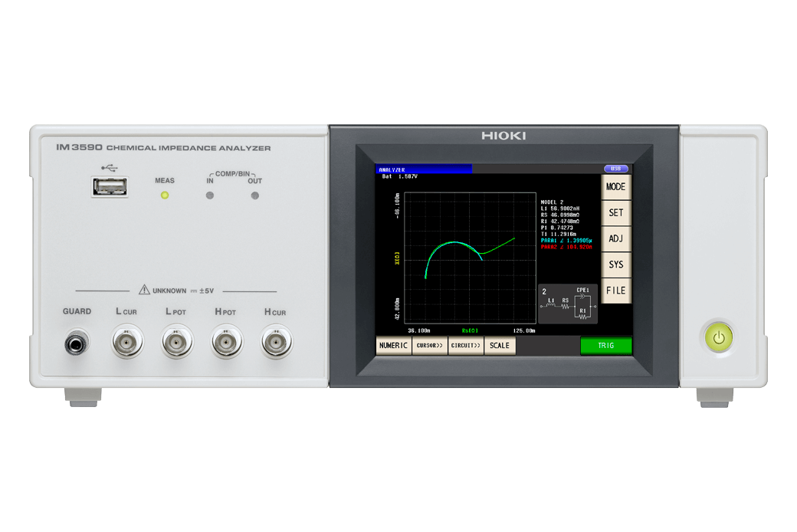
Task: Tap the equivalent circuit model 2 diagram
Action: (x=568, y=304)
